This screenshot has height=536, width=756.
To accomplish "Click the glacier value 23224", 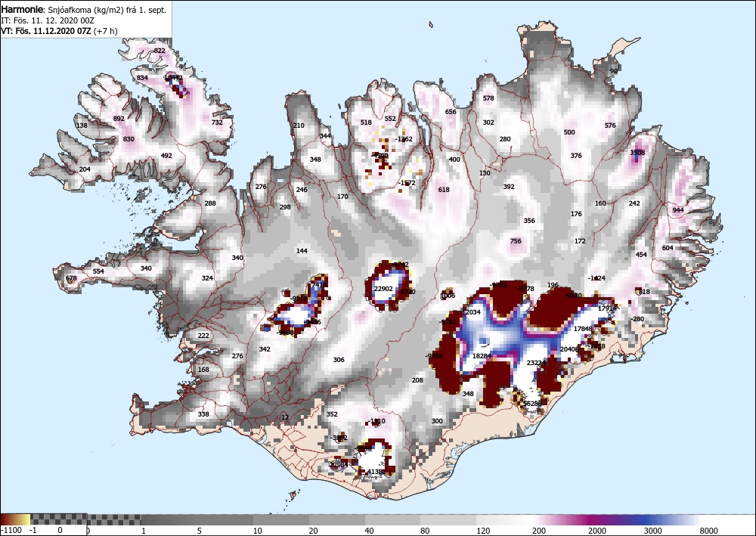I will [x=536, y=363].
